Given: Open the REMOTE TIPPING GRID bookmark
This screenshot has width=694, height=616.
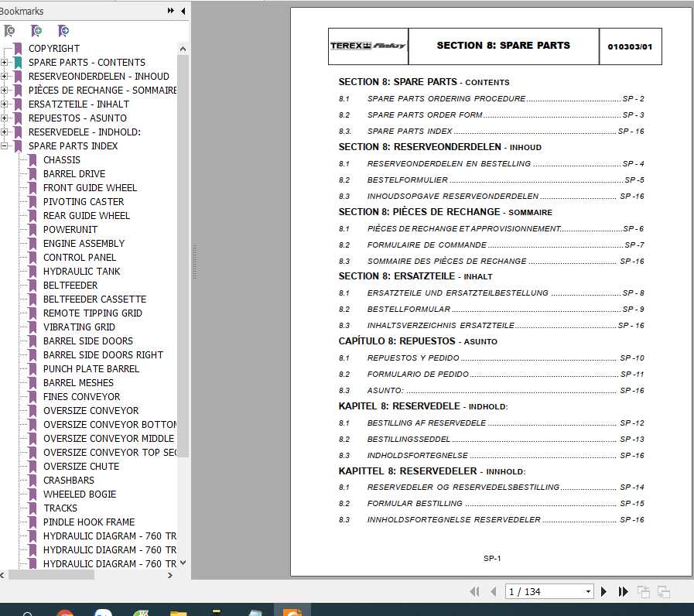Looking at the screenshot, I should pyautogui.click(x=93, y=313).
